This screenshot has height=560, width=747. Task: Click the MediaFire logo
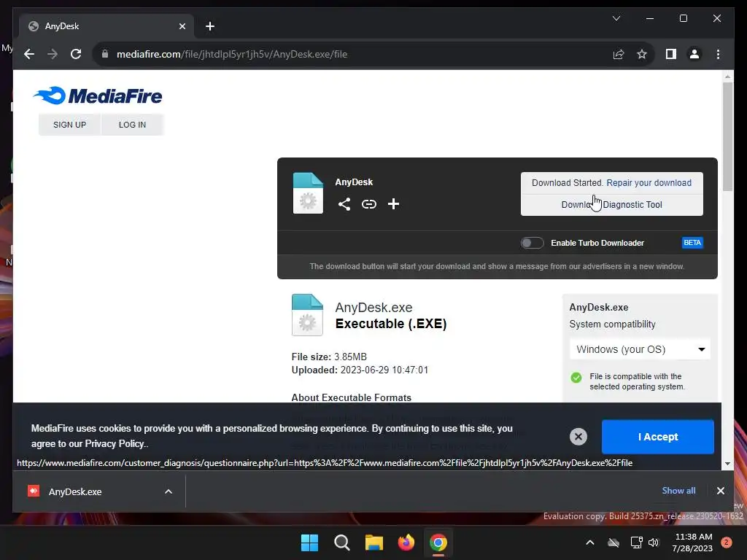[98, 96]
